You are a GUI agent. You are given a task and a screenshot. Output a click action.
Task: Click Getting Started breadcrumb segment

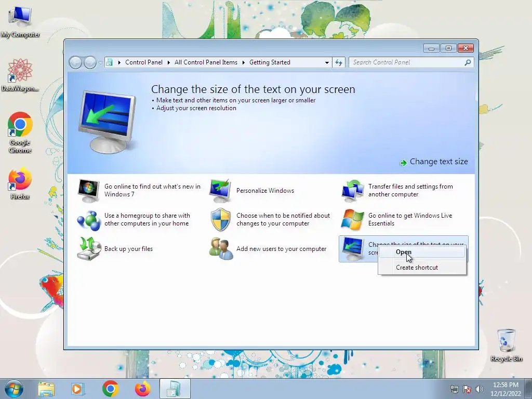[270, 62]
